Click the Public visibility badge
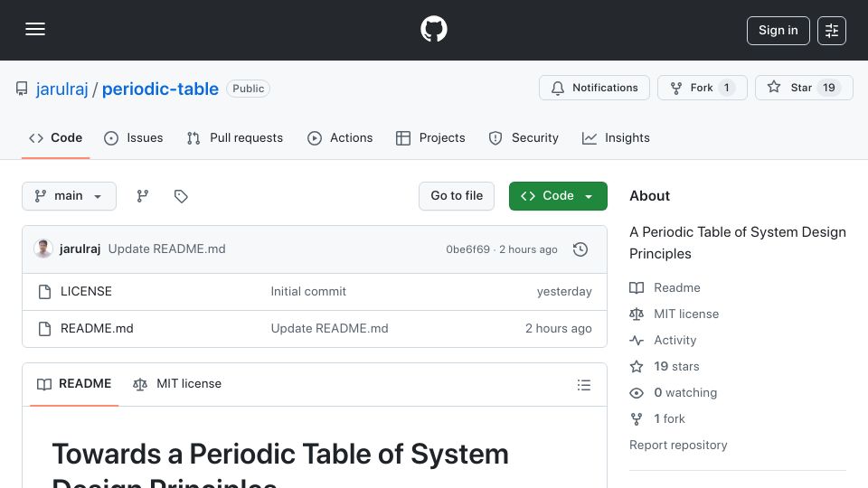The width and height of the screenshot is (868, 488). pyautogui.click(x=248, y=89)
